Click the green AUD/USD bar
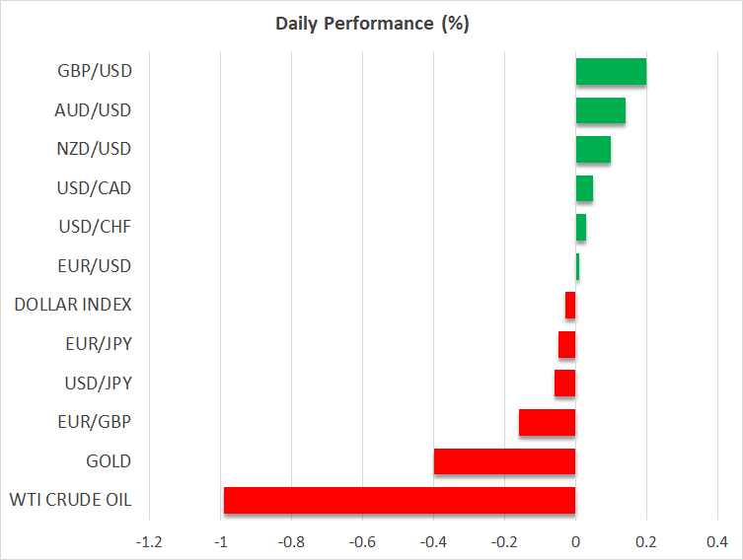This screenshot has height=560, width=743. 600,111
